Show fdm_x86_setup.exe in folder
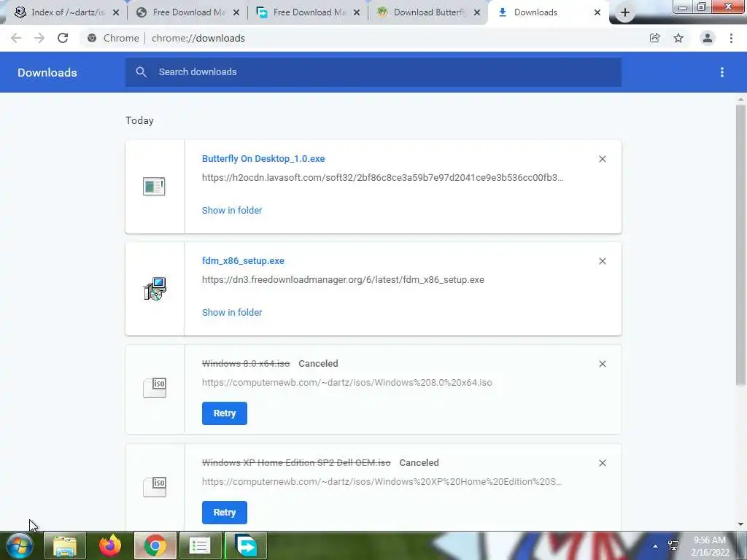747x560 pixels. click(x=232, y=312)
